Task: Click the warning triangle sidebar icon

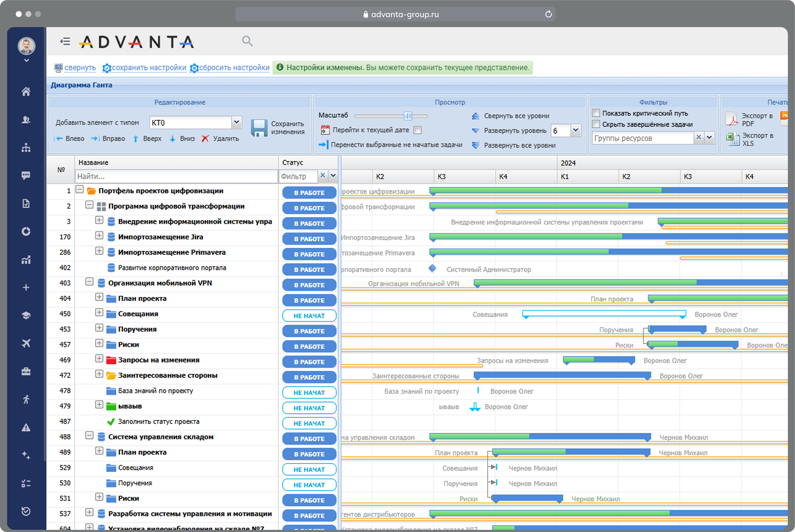Action: 26,428
